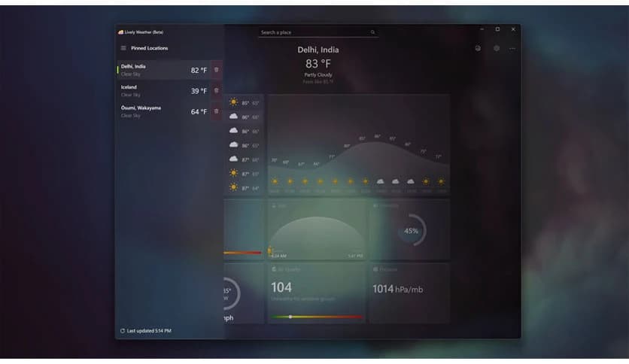629x364 pixels.
Task: Click inside the Search a place field
Action: point(318,32)
